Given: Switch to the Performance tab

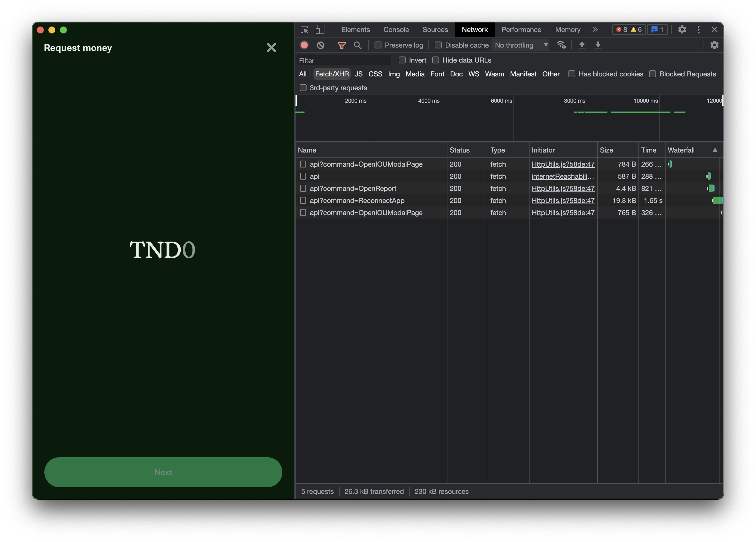Looking at the screenshot, I should click(521, 30).
